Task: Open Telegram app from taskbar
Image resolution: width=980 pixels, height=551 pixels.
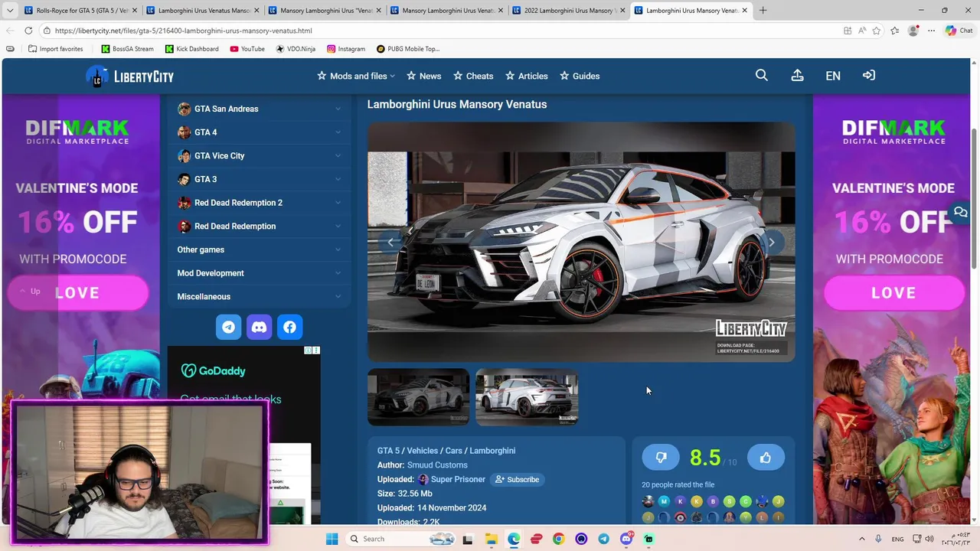Action: click(603, 539)
